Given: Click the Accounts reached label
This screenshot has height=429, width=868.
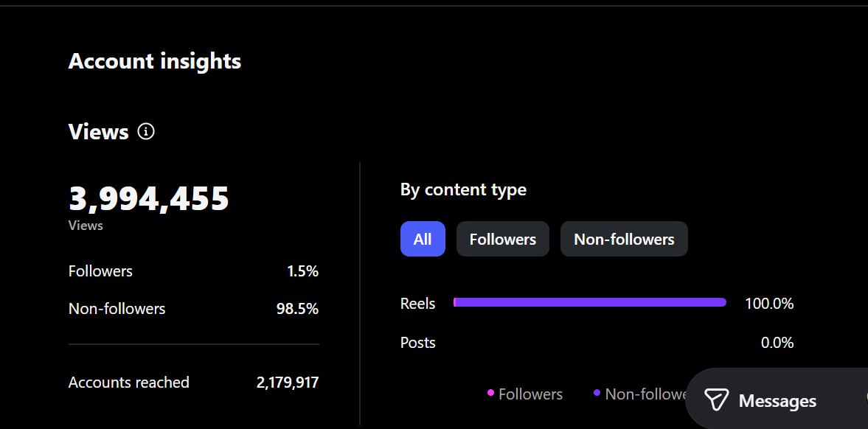Looking at the screenshot, I should (129, 383).
